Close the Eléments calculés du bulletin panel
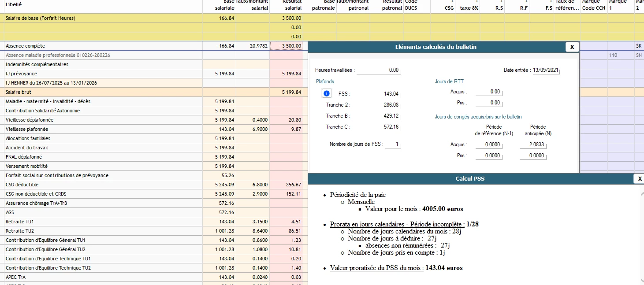 click(x=572, y=47)
